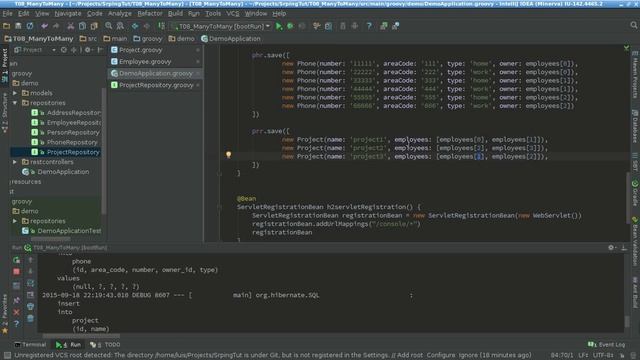Screen dimensions: 640x360
Task: Click the yellow intention lightbulb in editor
Action: click(x=229, y=155)
